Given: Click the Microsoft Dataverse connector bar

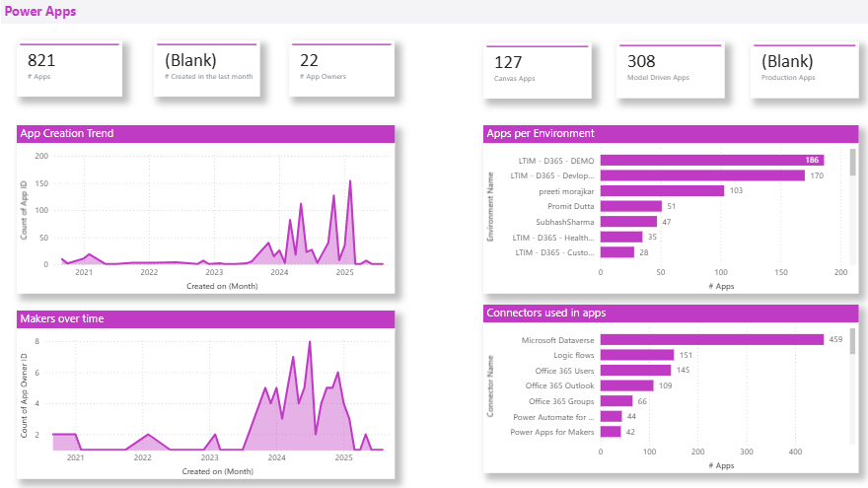Looking at the screenshot, I should [x=711, y=339].
